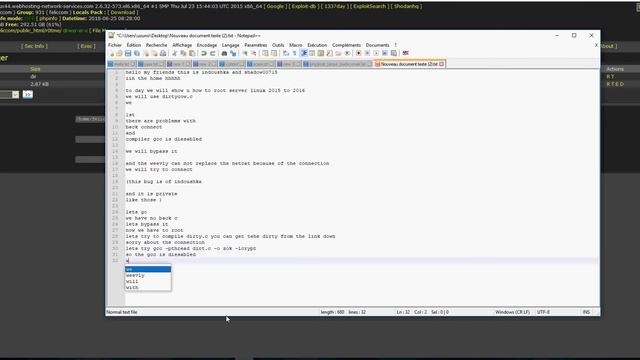Choose 'will' from autocomplete suggestions
This screenshot has width=640, height=360.
[x=148, y=281]
